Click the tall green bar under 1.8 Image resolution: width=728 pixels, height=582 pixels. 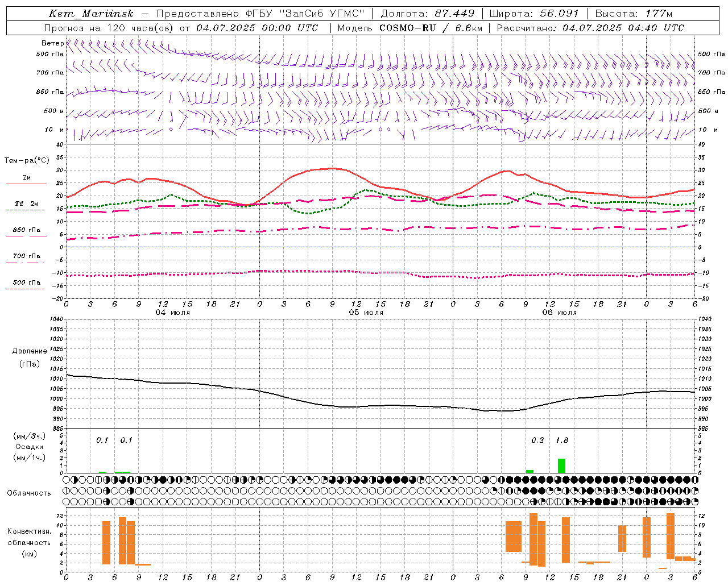point(561,465)
